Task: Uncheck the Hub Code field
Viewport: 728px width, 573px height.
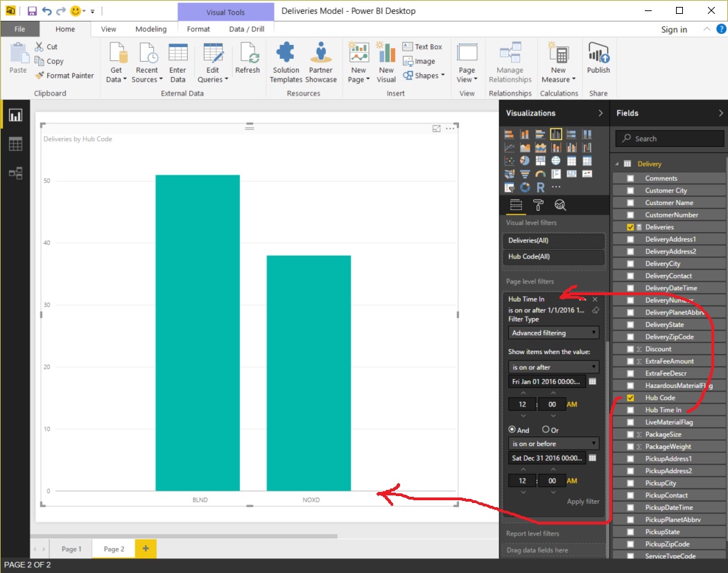Action: point(630,398)
